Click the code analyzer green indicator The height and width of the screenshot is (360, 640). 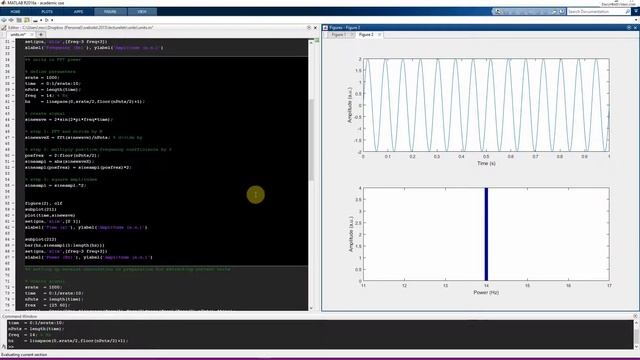pos(316,40)
